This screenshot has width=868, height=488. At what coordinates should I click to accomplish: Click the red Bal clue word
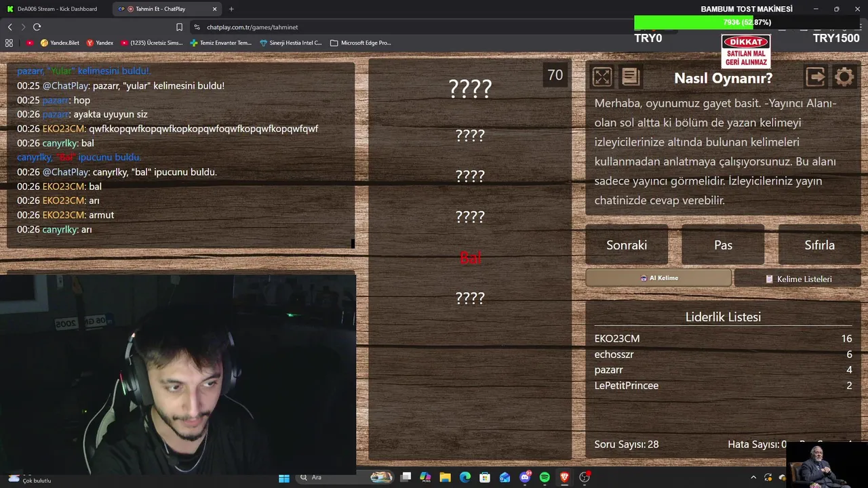[x=470, y=258]
